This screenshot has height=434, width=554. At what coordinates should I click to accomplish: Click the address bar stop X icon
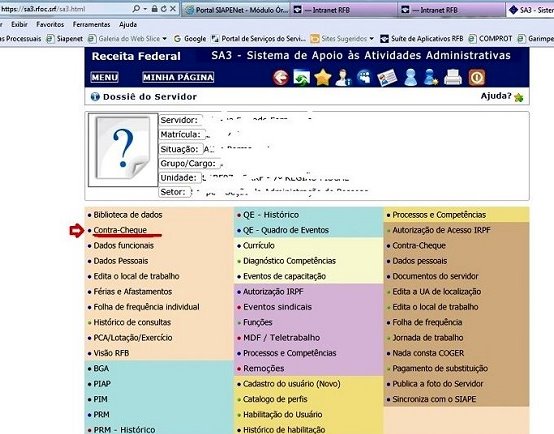point(173,9)
